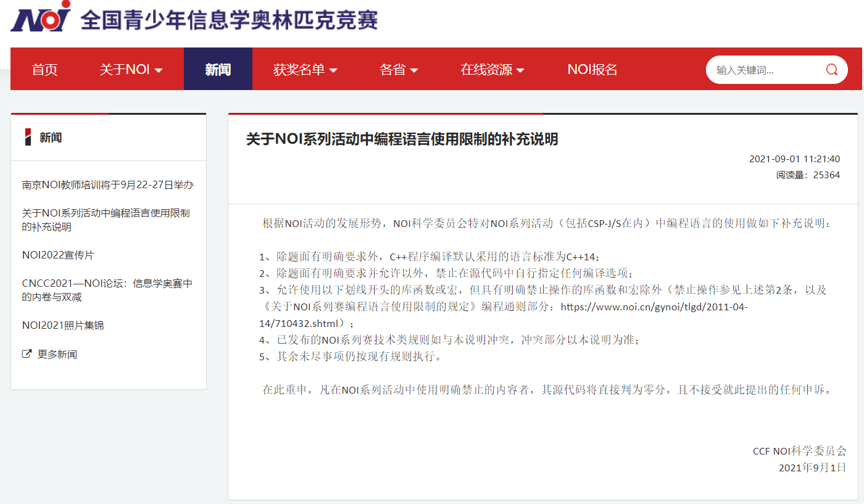Open the 首页 navigation item

[x=44, y=69]
